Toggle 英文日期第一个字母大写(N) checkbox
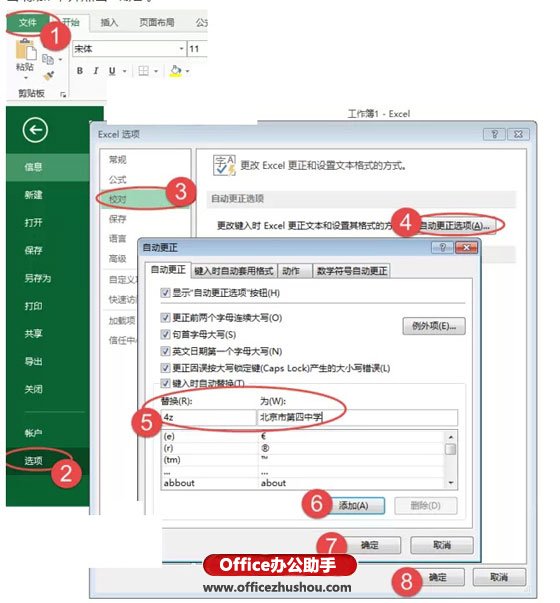This screenshot has width=560, height=603. click(165, 351)
